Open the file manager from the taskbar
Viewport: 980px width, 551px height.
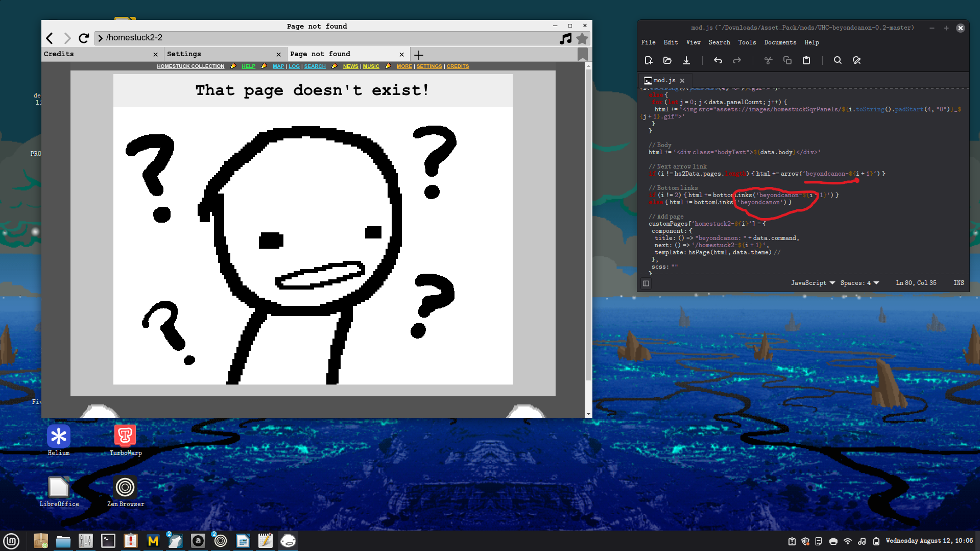(x=63, y=541)
